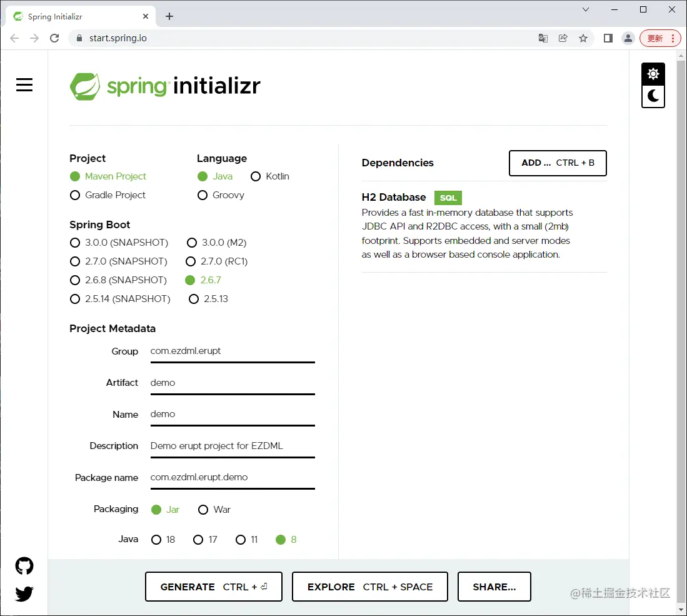Click the SHARE button

[494, 587]
